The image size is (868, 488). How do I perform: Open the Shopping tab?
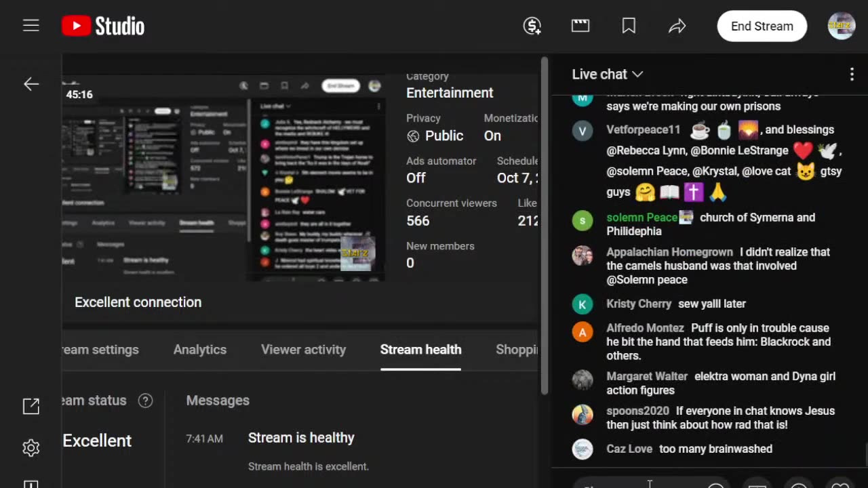tap(517, 350)
